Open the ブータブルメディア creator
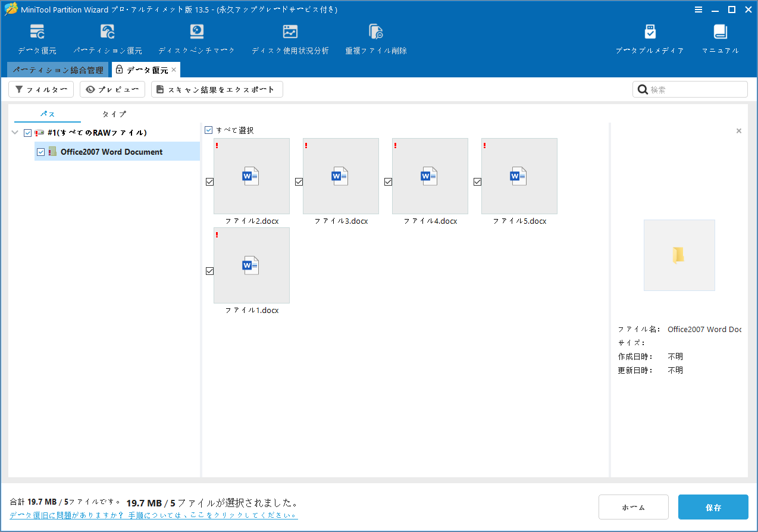 click(650, 37)
